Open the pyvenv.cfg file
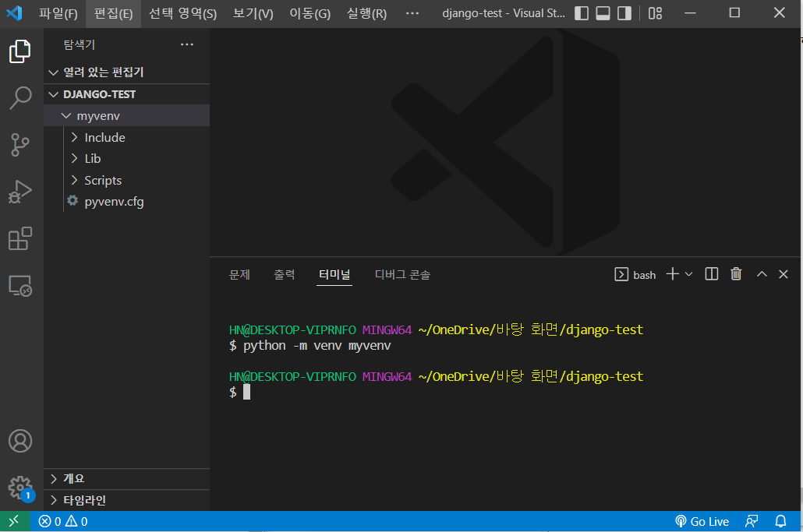Screen dimensions: 803x532 click(126, 202)
